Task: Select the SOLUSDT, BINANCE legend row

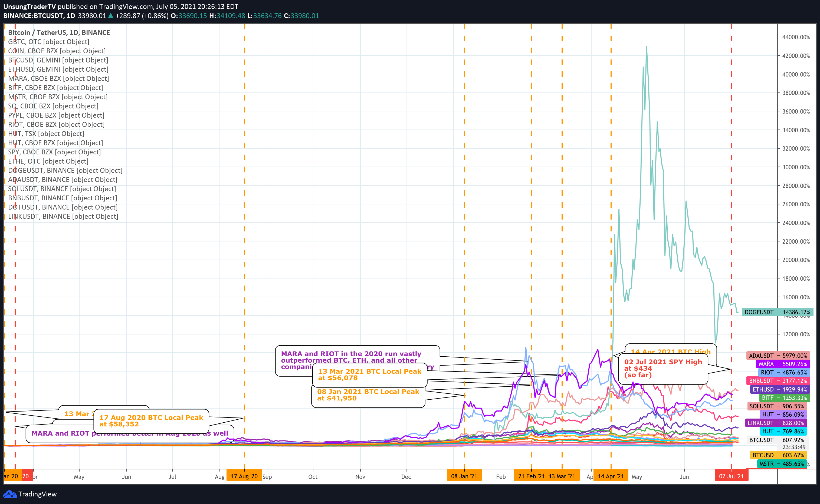Action: [62, 189]
